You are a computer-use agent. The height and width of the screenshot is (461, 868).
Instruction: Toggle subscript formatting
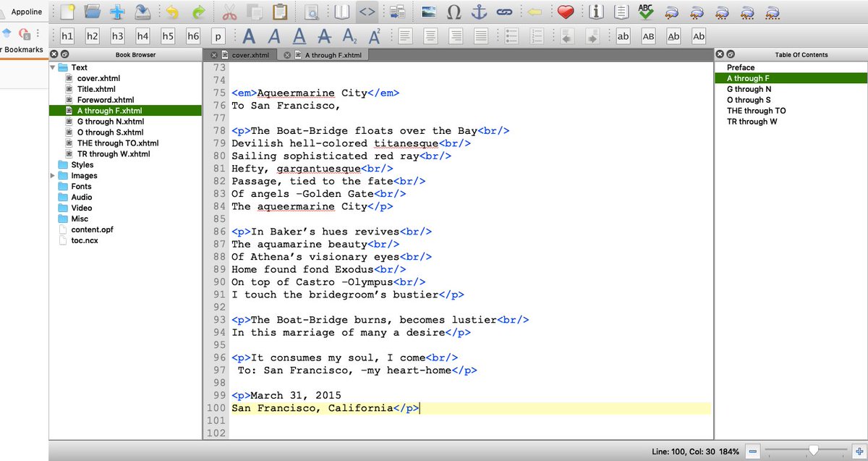click(349, 36)
